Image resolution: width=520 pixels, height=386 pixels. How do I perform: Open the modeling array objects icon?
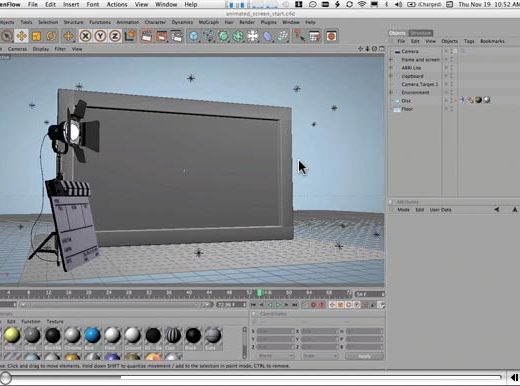point(238,36)
